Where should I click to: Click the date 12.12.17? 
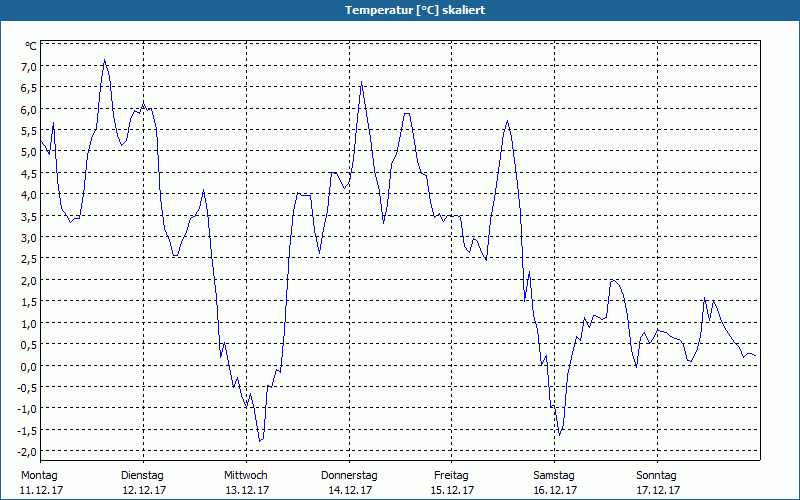pyautogui.click(x=144, y=490)
